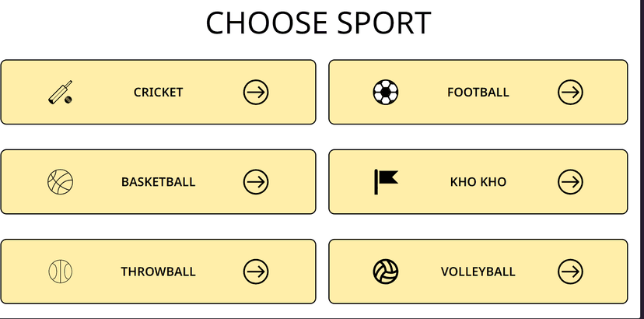Open Throwball via its circled arrow

256,272
